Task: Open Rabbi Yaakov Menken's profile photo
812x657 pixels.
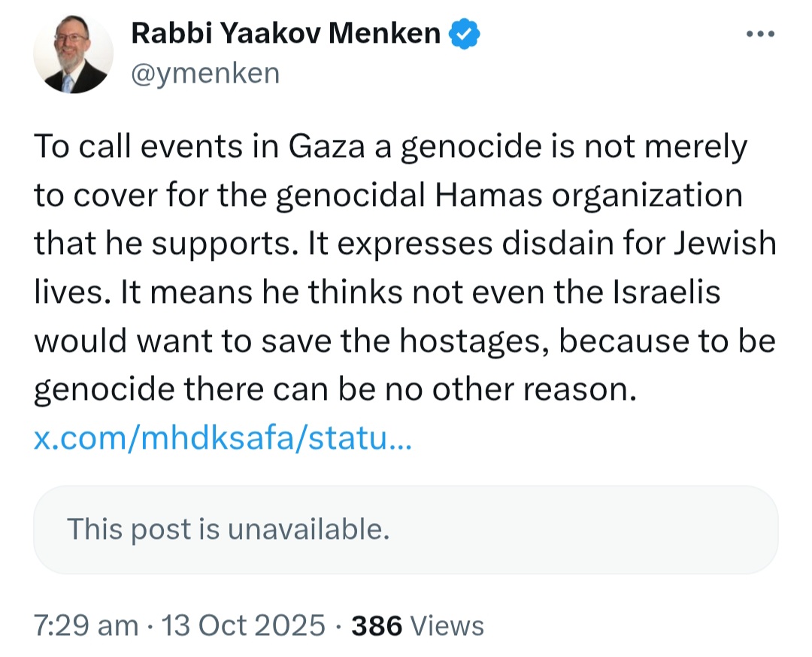Action: click(x=74, y=54)
